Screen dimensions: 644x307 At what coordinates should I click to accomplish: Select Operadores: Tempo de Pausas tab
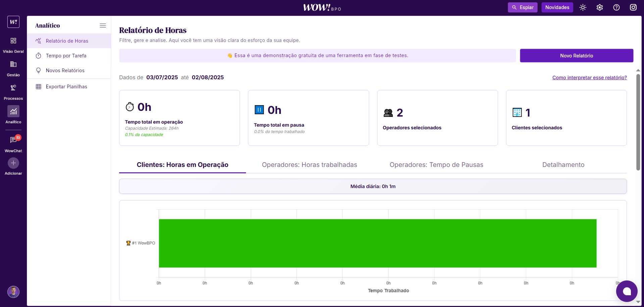[436, 165]
